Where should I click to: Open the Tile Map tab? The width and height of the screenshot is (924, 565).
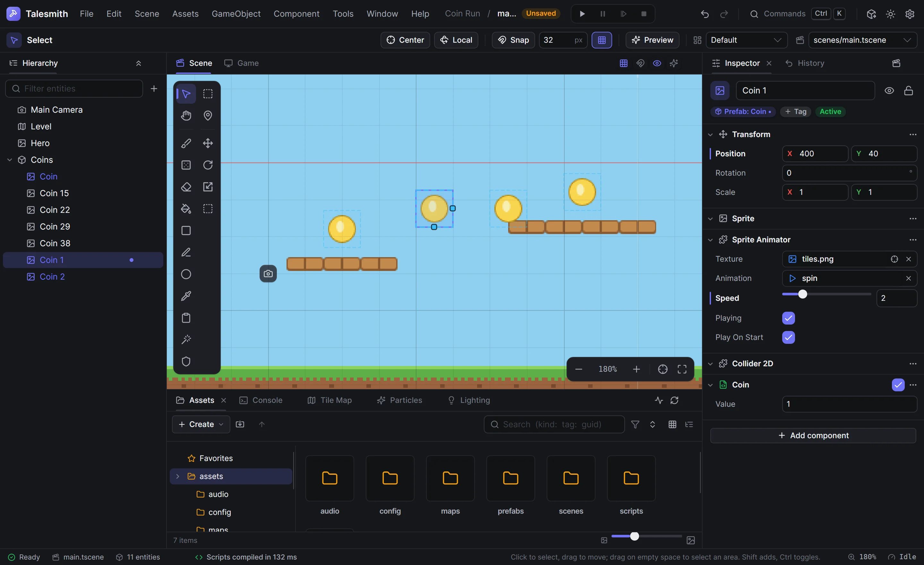click(329, 400)
